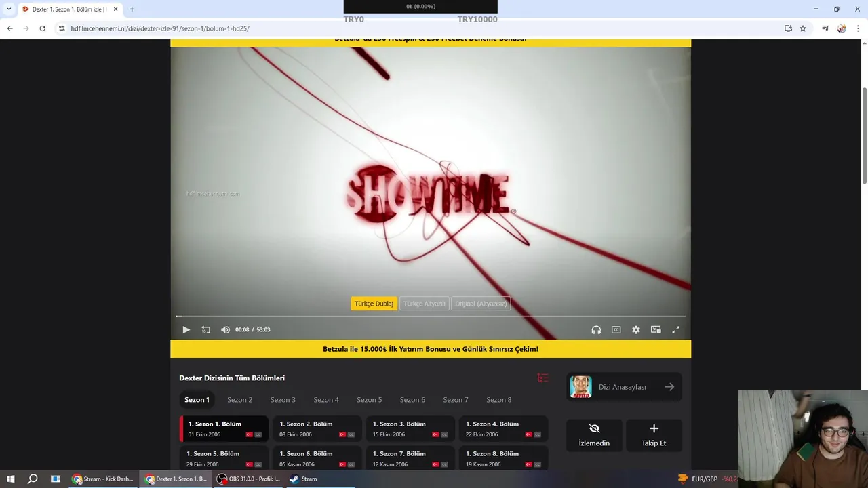Open 1. Sezon 7. Bölüm episode
Image resolution: width=868 pixels, height=488 pixels.
[410, 458]
